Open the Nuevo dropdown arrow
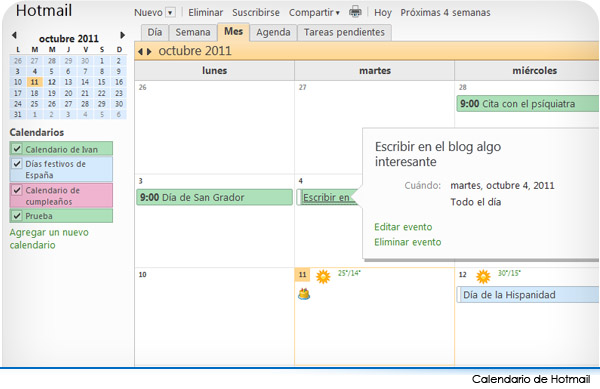Viewport: 600px width, 389px height. (x=170, y=13)
